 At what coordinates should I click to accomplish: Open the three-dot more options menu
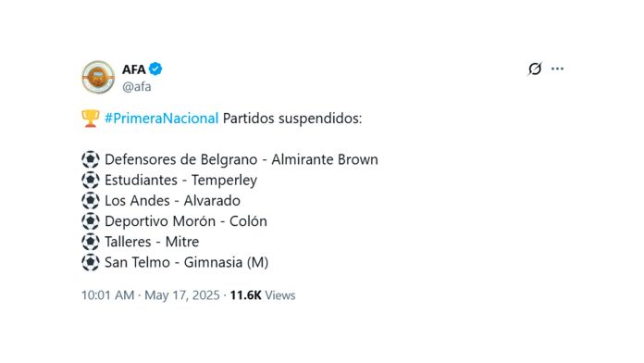pyautogui.click(x=557, y=69)
